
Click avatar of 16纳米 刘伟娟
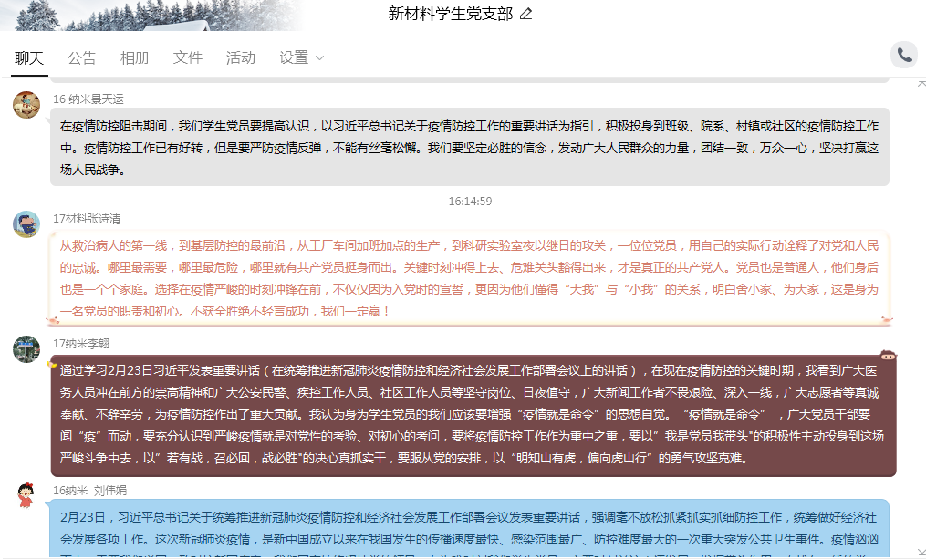click(x=26, y=495)
